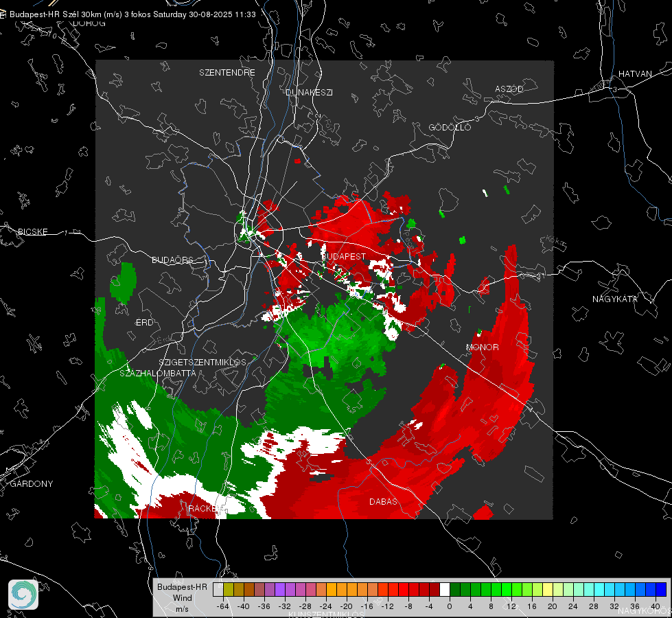Click the 28 legend value
This screenshot has height=618, width=672.
click(x=594, y=606)
